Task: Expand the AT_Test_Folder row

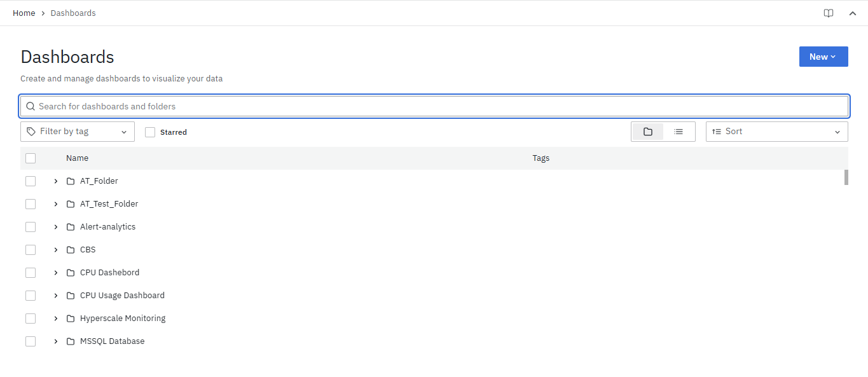Action: 56,204
